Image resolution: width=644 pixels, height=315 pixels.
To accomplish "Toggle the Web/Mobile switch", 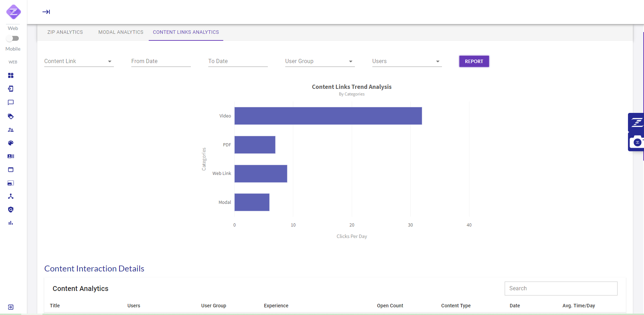I will point(13,38).
